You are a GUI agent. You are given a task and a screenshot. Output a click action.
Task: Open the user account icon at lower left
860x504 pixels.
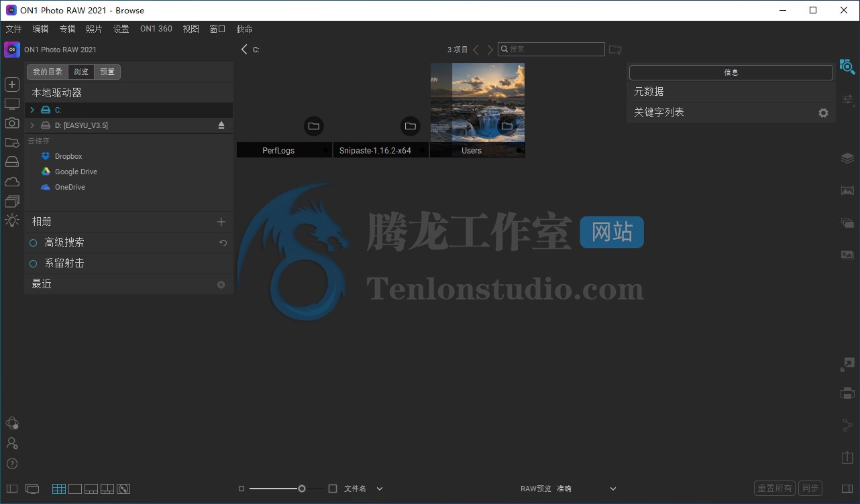12,443
